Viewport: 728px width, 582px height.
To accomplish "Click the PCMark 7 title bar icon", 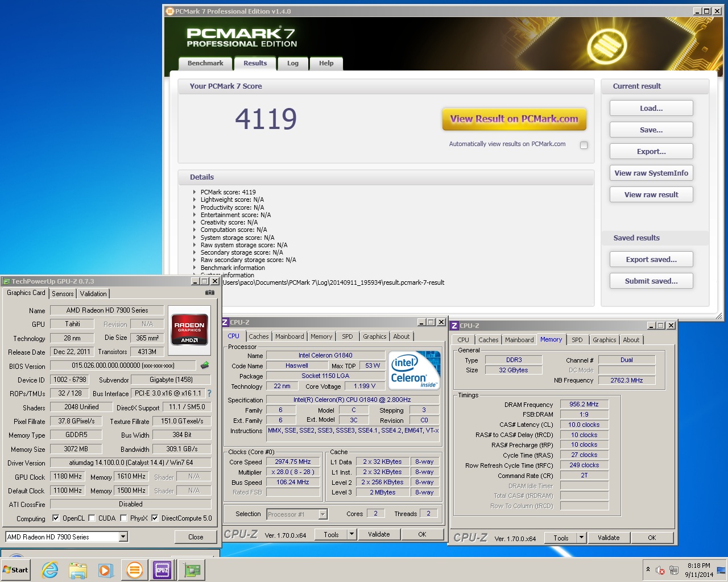I will (x=169, y=11).
